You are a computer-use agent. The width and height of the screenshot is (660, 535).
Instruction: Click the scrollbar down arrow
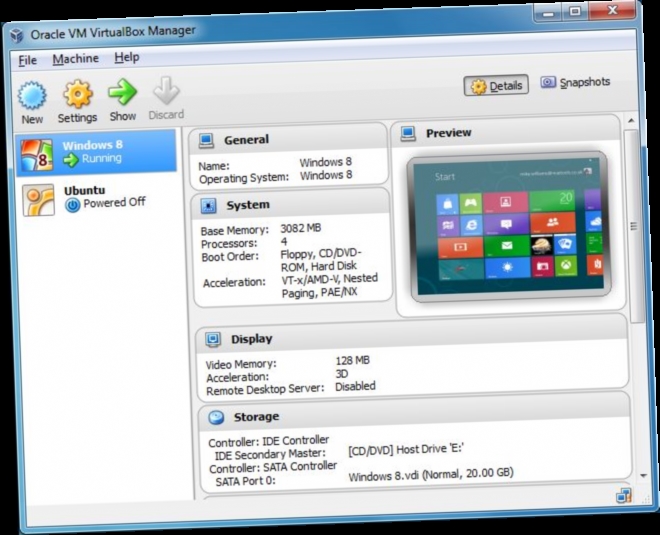point(643,476)
